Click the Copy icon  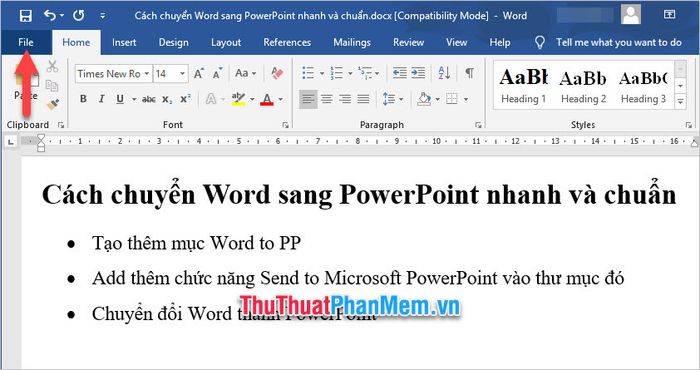(52, 85)
